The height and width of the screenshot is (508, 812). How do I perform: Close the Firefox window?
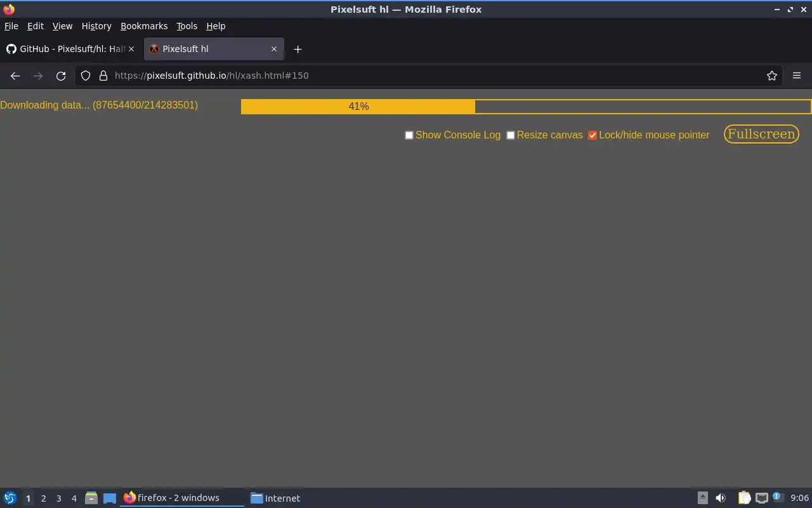[x=804, y=10]
